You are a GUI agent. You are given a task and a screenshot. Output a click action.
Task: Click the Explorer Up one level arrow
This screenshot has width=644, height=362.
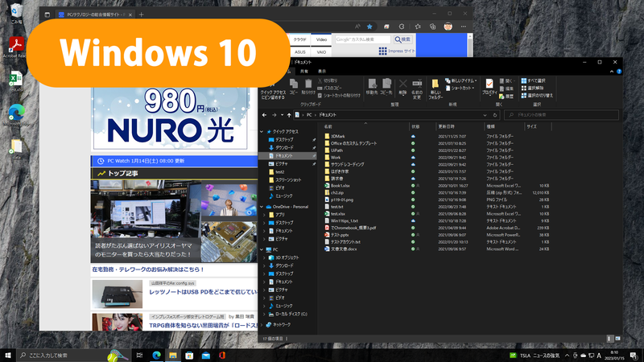pos(289,115)
